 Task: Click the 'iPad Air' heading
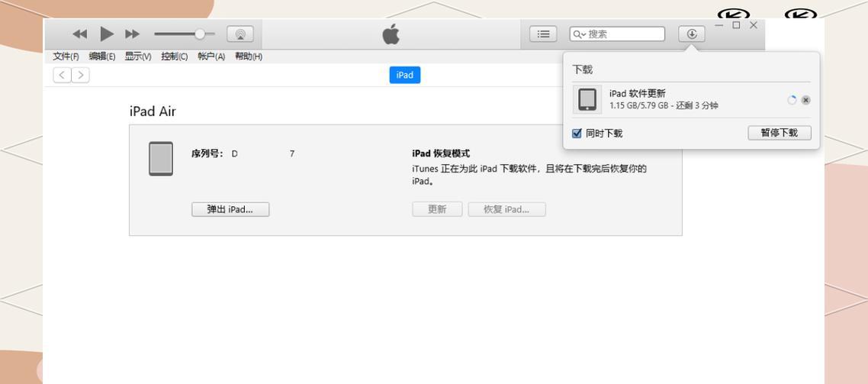pos(153,111)
